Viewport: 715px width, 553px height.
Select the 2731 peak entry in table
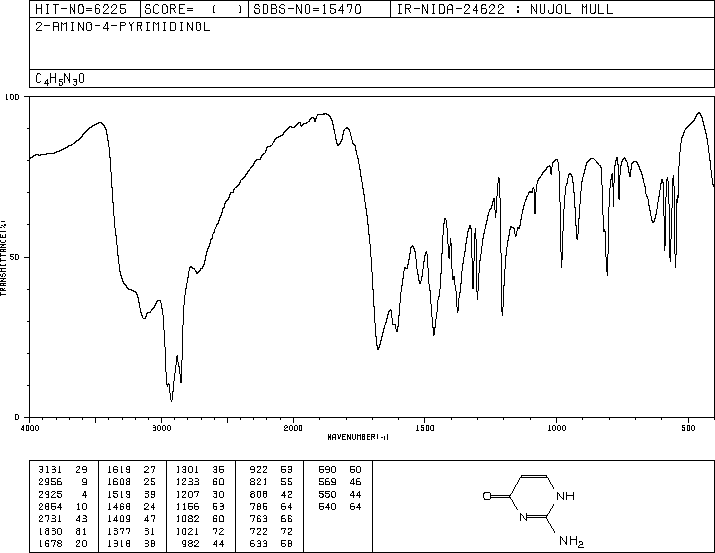coord(63,519)
